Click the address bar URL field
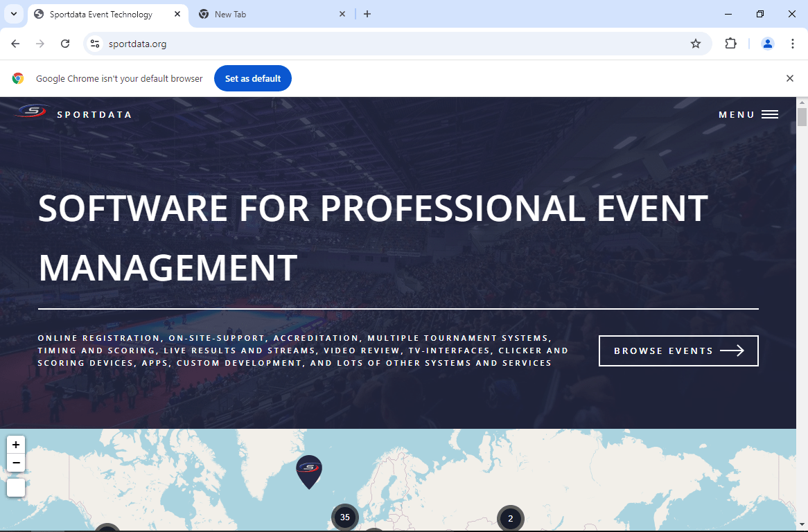This screenshot has height=532, width=808. (x=388, y=44)
